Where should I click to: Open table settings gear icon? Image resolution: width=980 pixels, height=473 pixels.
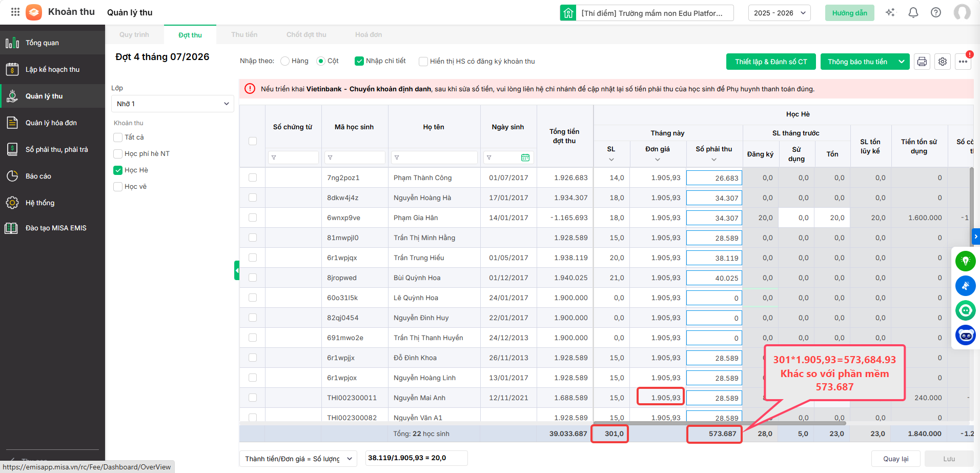coord(942,62)
